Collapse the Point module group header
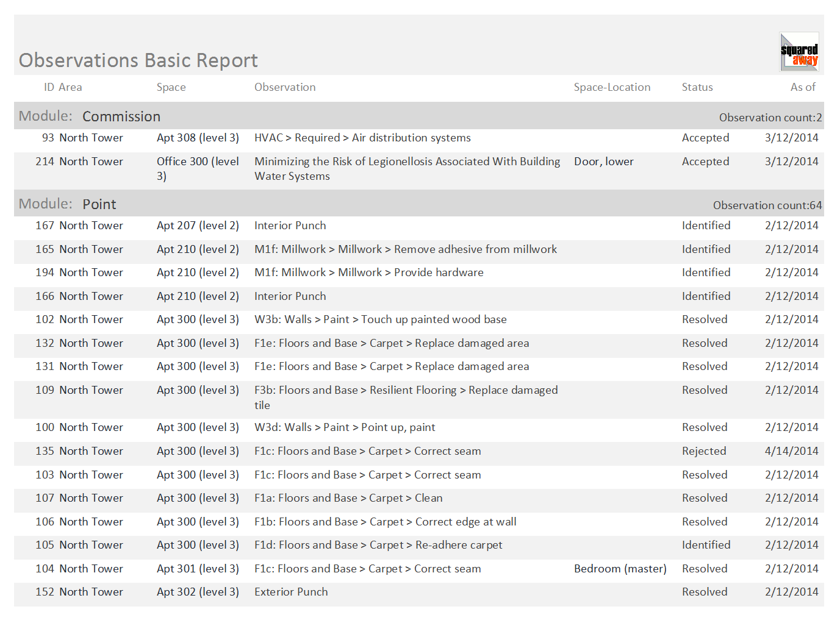Image resolution: width=840 pixels, height=623 pixels. click(419, 204)
